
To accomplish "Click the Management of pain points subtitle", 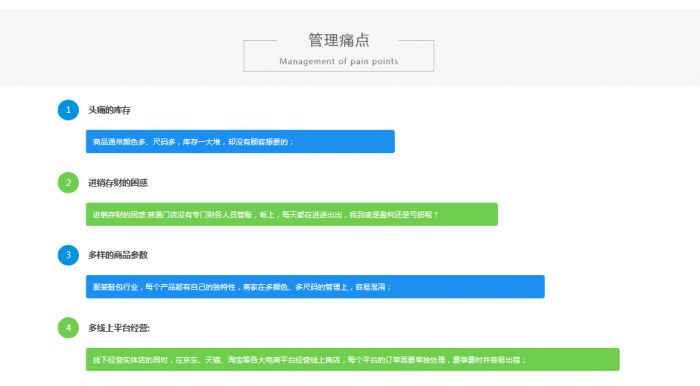I will pyautogui.click(x=339, y=62).
